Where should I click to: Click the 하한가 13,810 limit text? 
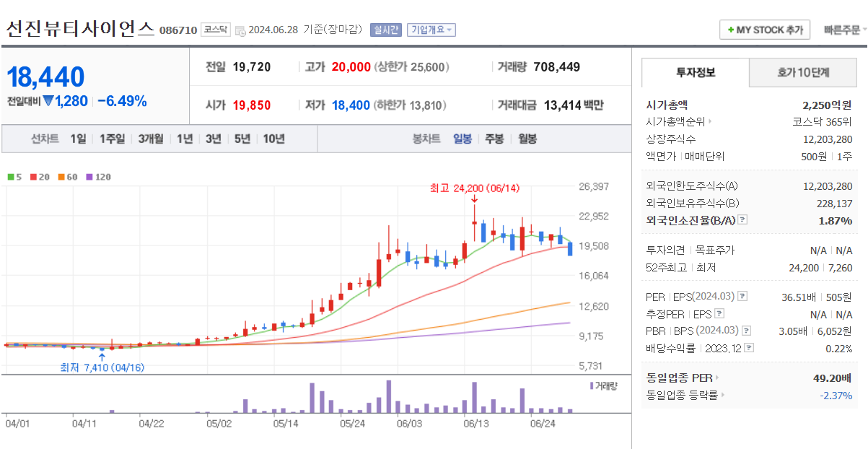[411, 105]
